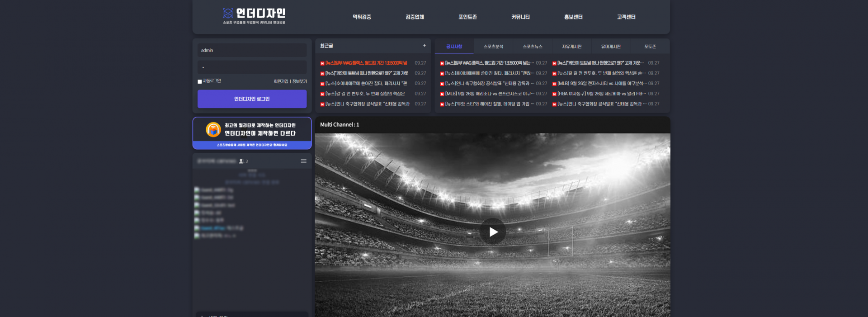868x317 pixels.
Task: Open the 먹튀검증 menu
Action: click(362, 17)
